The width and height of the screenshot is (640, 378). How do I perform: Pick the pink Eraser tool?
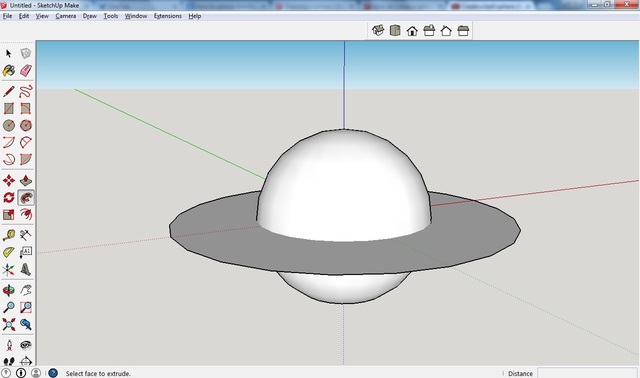[x=26, y=71]
